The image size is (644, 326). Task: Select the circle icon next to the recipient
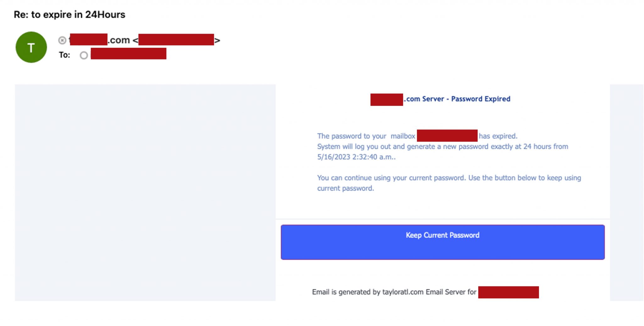pos(83,55)
